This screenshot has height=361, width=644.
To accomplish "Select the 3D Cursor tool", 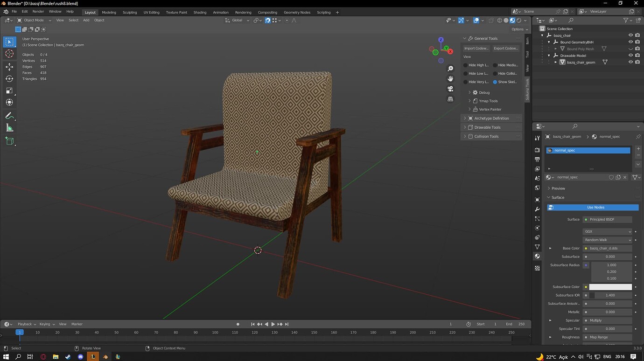I will pyautogui.click(x=9, y=53).
